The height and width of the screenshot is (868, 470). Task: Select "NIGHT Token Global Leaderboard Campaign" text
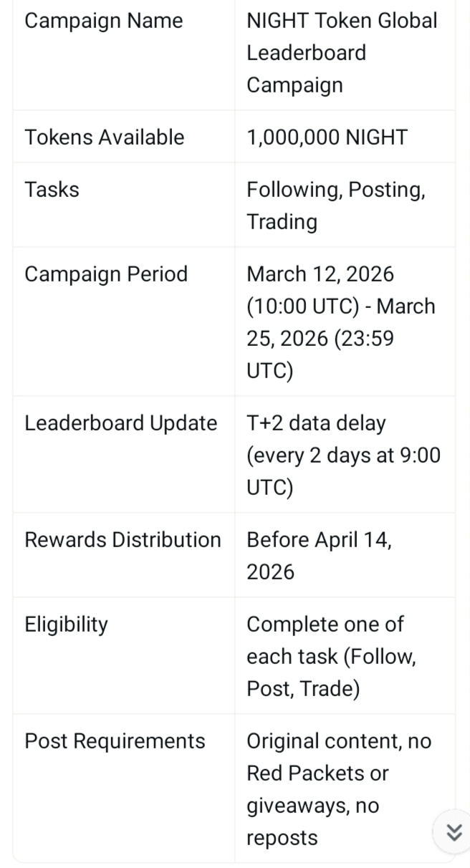tap(342, 53)
